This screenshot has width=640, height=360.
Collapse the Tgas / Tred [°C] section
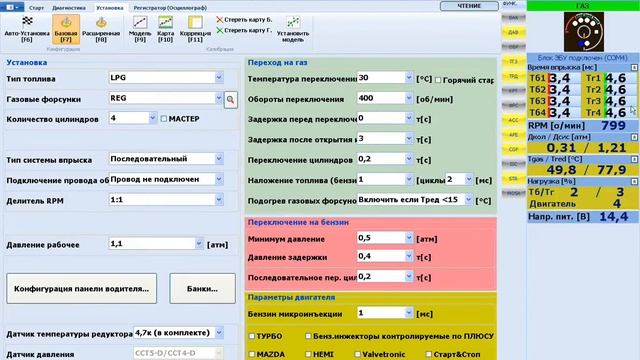pos(634,159)
